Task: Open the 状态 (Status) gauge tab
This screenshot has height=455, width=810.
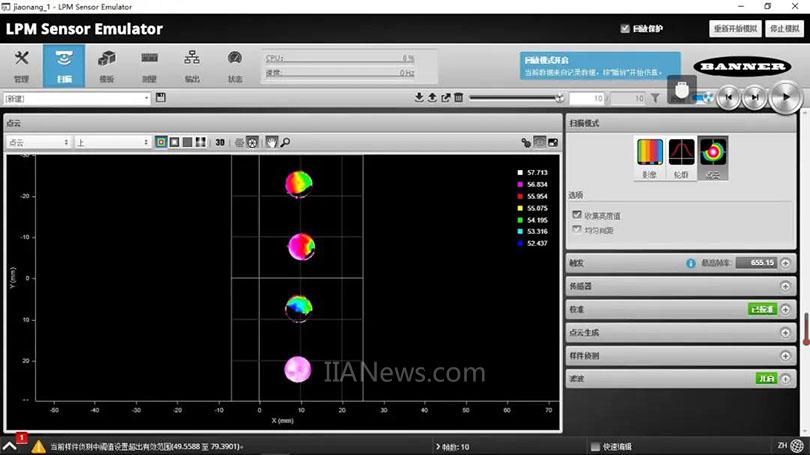Action: click(234, 65)
